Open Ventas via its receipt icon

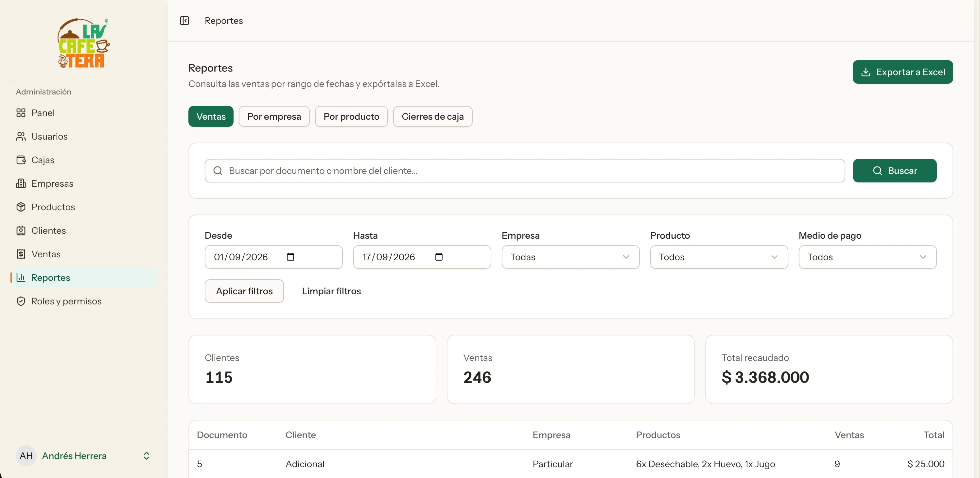tap(21, 254)
